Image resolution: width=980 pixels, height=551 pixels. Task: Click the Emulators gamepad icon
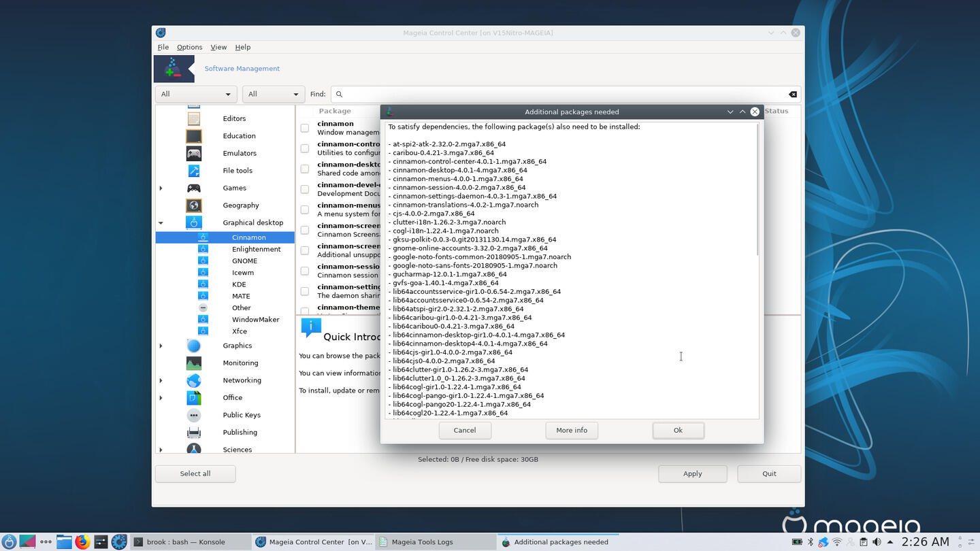click(194, 153)
